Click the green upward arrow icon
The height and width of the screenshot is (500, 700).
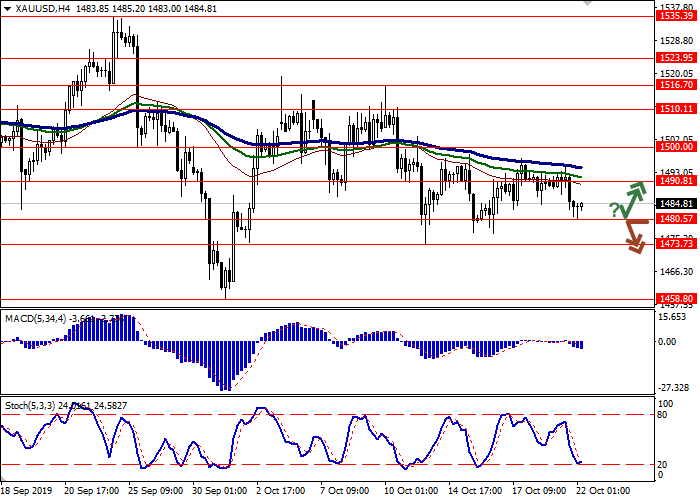click(x=631, y=200)
